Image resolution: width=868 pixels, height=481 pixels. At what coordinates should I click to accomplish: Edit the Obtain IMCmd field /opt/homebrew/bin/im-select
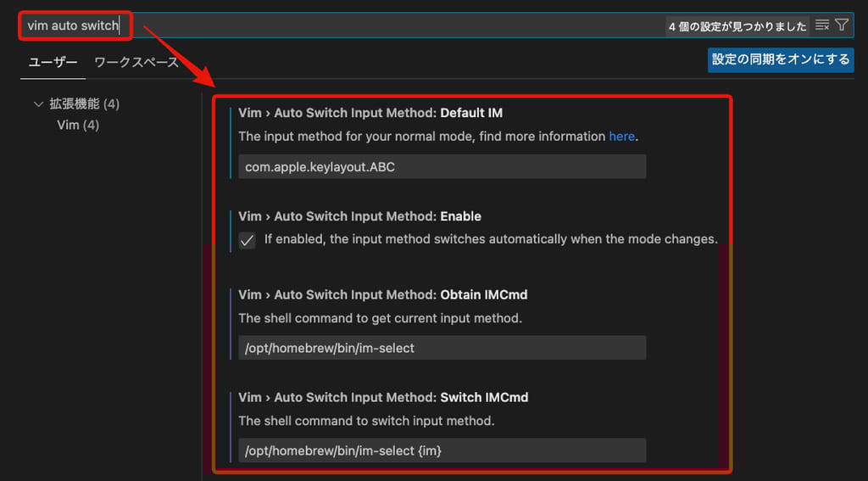pyautogui.click(x=442, y=348)
